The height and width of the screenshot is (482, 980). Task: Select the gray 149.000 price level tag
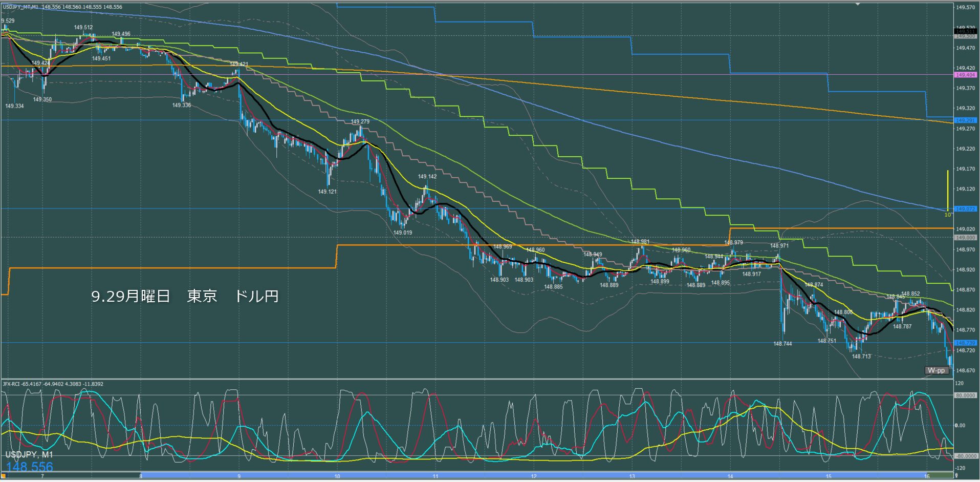click(x=965, y=238)
